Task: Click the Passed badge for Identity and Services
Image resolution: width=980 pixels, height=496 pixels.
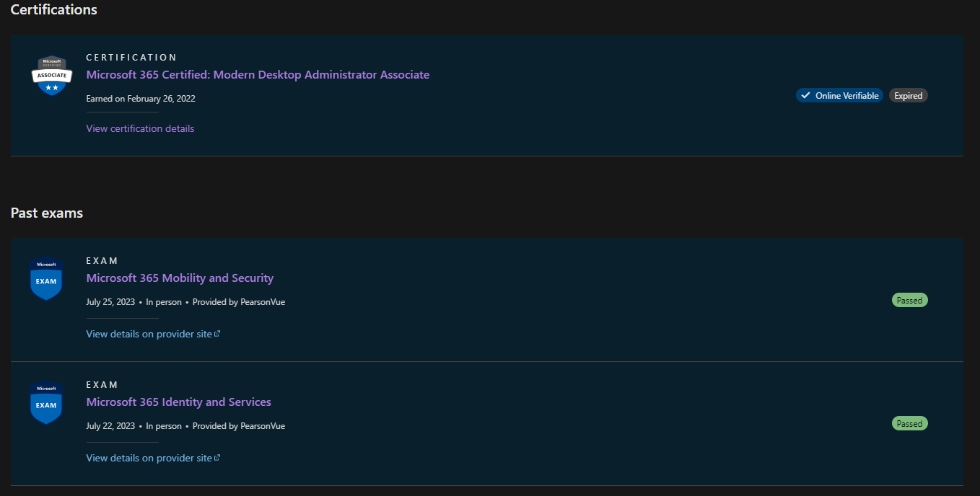Action: click(x=909, y=424)
